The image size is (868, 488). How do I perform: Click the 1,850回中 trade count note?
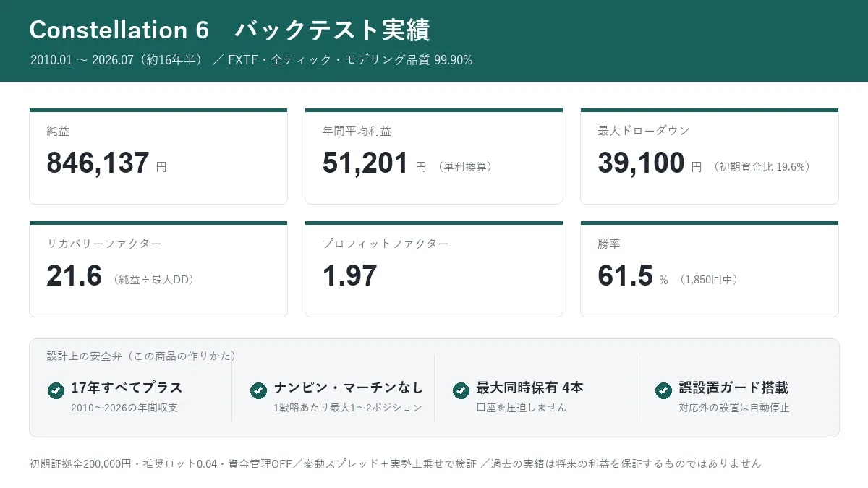[708, 280]
